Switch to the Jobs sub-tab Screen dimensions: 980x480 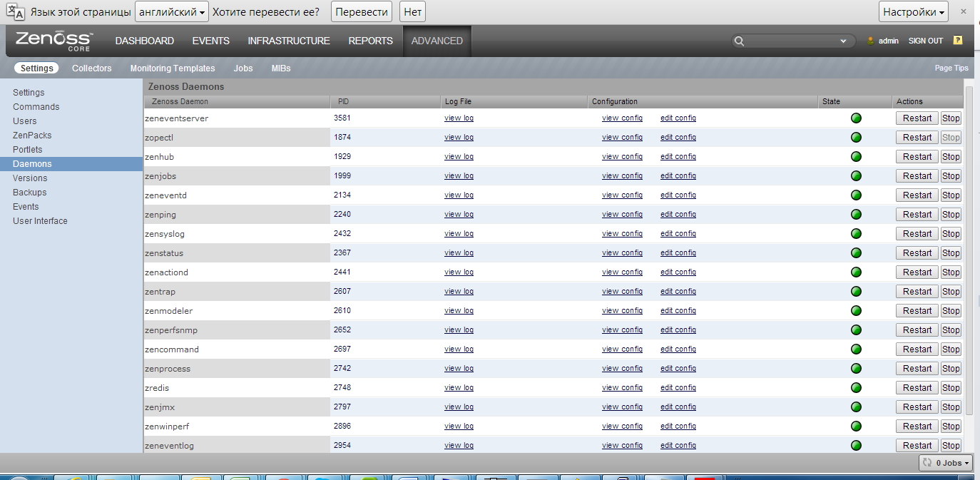243,68
